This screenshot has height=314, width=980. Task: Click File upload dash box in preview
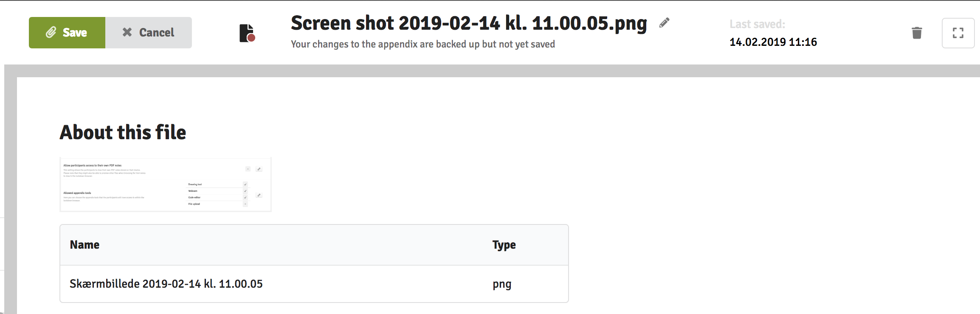pyautogui.click(x=245, y=204)
